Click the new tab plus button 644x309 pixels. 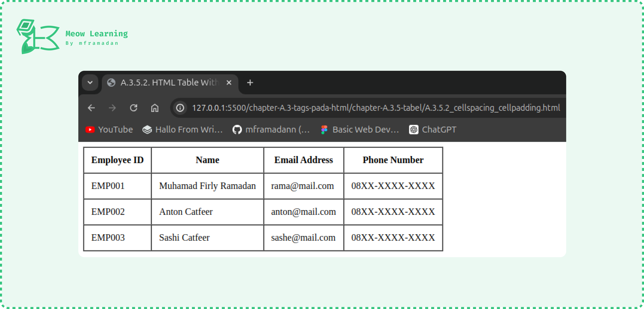tap(250, 82)
